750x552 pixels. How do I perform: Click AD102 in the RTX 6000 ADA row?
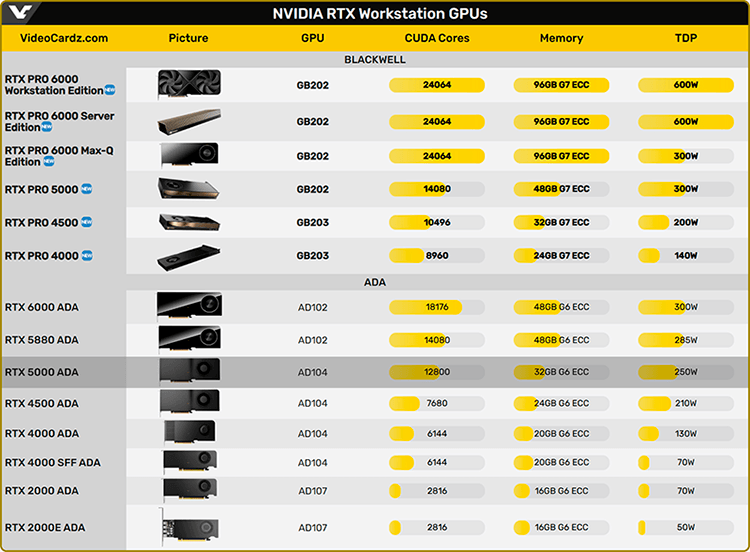[313, 308]
